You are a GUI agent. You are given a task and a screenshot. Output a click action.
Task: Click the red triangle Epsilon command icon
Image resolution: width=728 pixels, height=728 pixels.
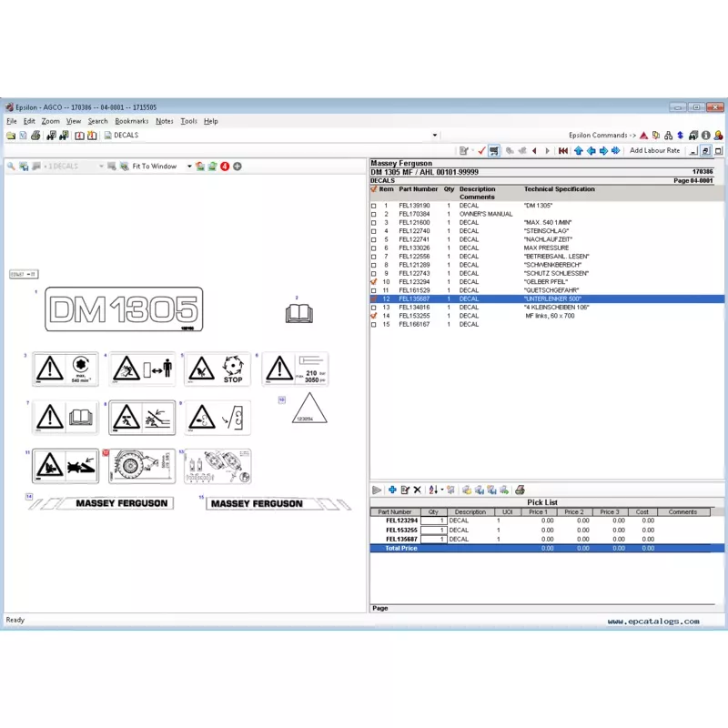(643, 135)
